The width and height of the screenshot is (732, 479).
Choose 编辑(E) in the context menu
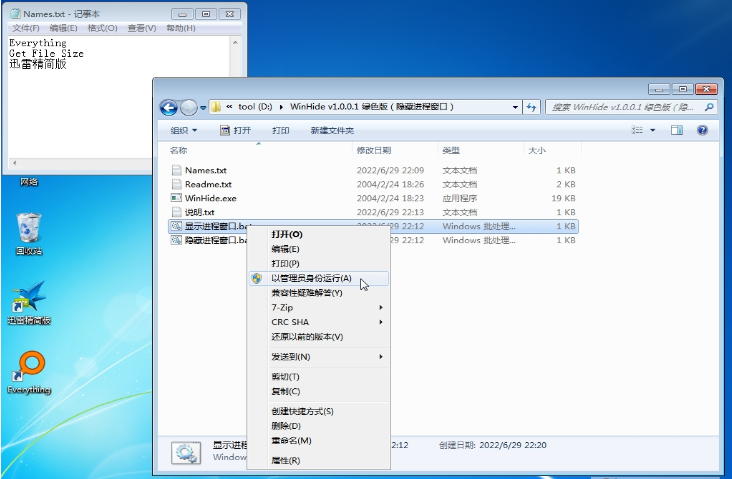(319, 249)
